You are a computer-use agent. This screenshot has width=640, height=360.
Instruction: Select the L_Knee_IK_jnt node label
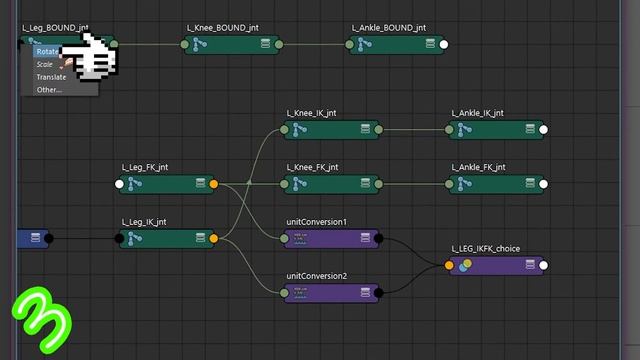click(x=311, y=113)
